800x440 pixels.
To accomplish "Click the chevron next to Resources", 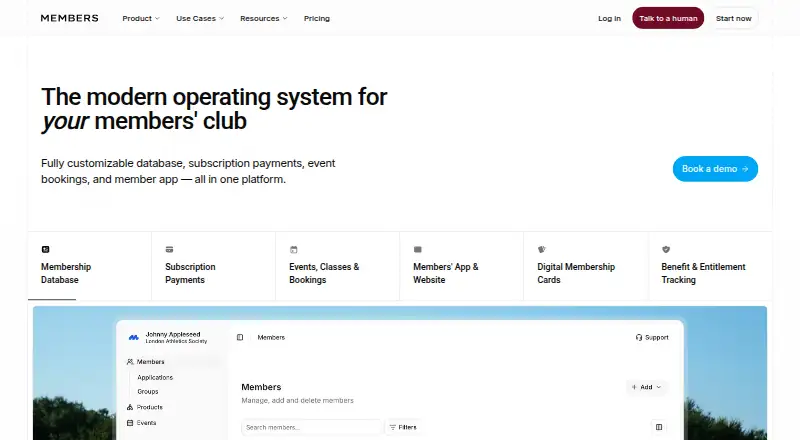I will [x=285, y=18].
